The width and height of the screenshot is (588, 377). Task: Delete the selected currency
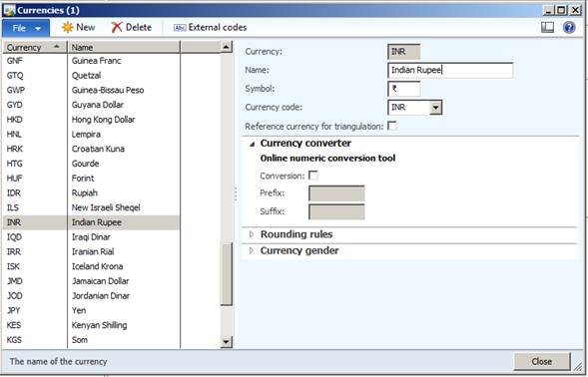coord(131,27)
